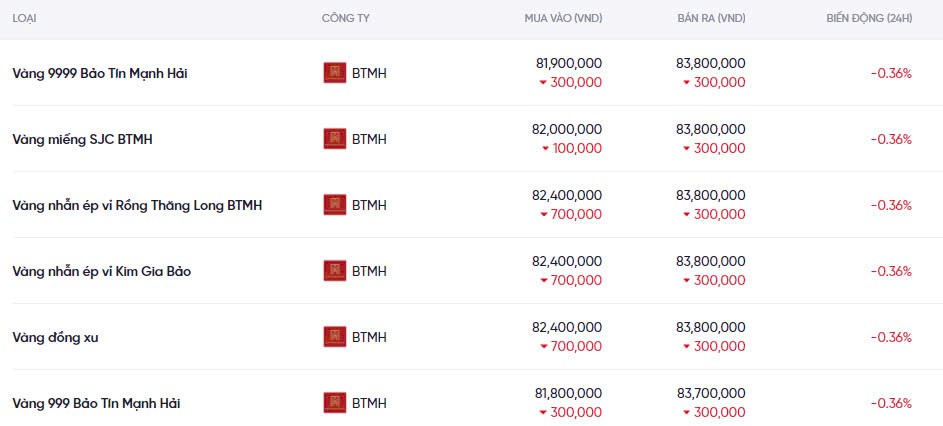Screen dimensions: 943x426
Task: Click BTMH logo in Kim Gia Bảo row
Action: [x=335, y=271]
